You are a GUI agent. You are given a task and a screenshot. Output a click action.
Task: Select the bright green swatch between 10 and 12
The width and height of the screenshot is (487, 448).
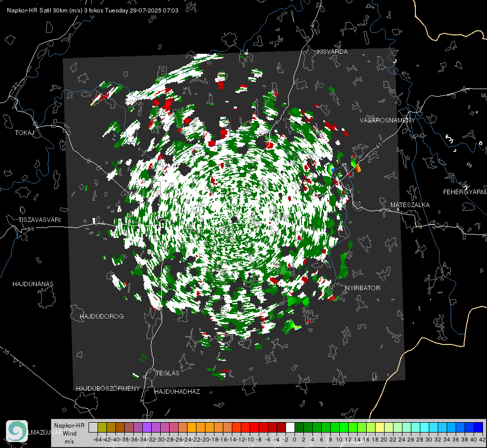coord(344,427)
